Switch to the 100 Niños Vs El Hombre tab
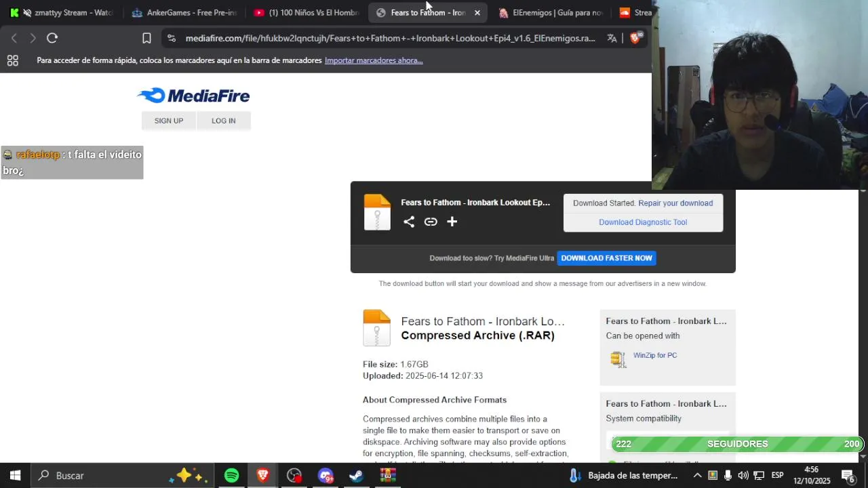 click(x=306, y=13)
